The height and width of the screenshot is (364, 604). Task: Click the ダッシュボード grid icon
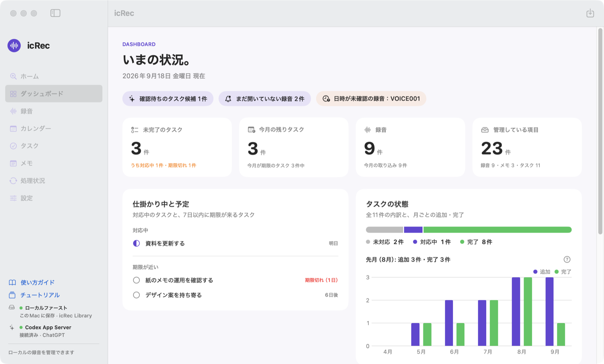click(13, 94)
